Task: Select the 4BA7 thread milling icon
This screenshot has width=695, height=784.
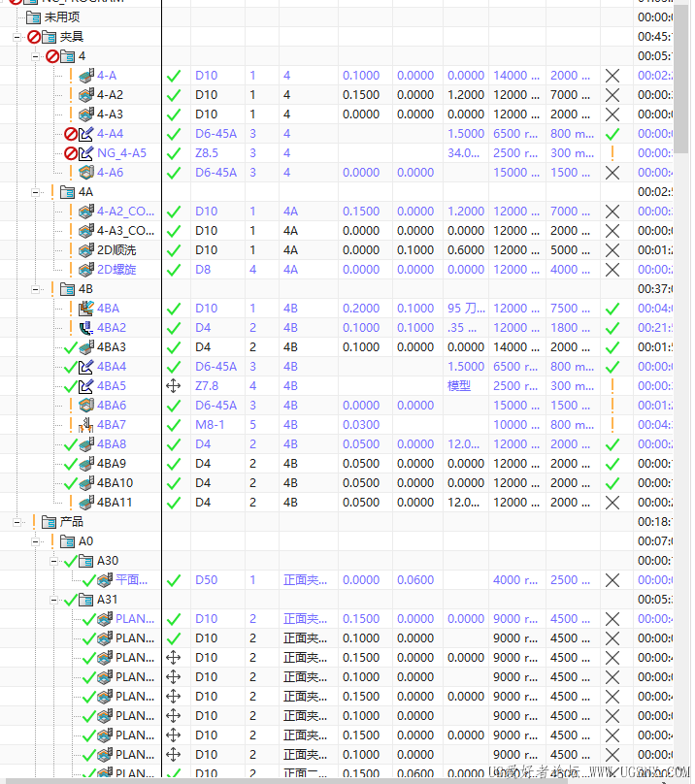Action: click(86, 425)
